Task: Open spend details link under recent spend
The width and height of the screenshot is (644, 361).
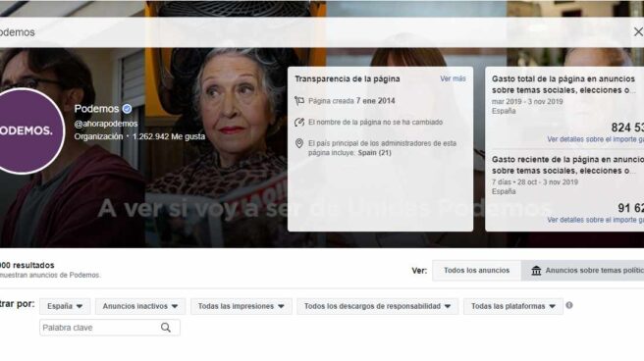Action: [x=595, y=220]
